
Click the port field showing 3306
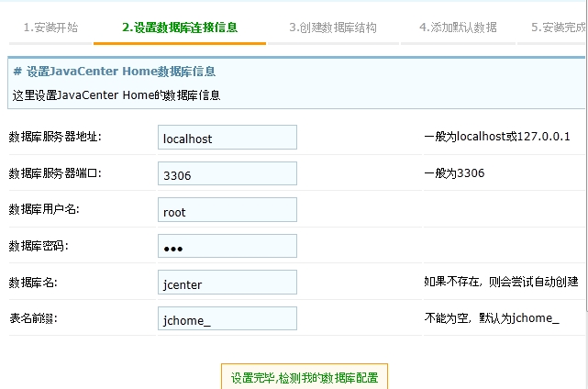click(x=227, y=173)
